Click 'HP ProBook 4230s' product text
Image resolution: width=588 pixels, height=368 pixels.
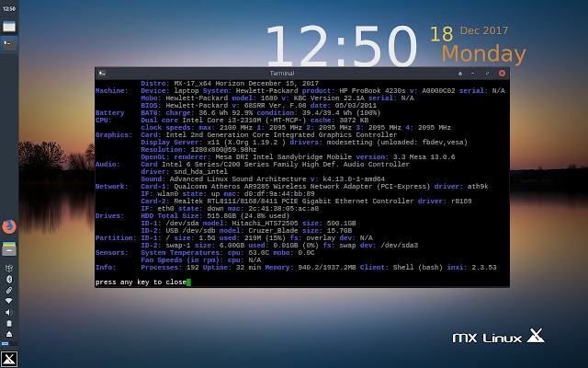(x=372, y=90)
